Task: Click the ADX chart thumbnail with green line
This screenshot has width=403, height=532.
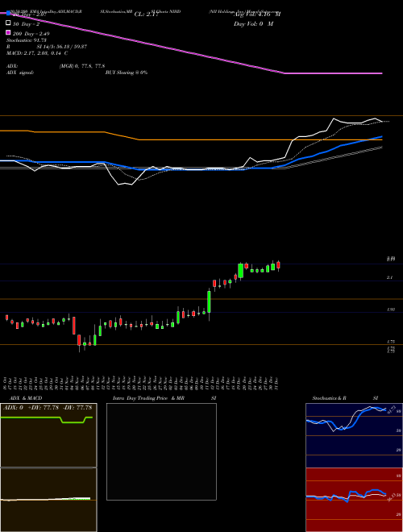Action: tap(48, 435)
